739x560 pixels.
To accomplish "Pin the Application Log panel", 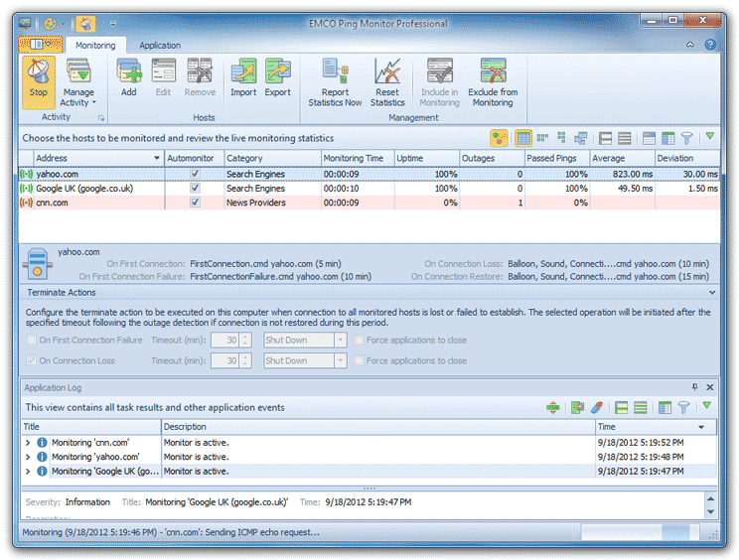I will [x=694, y=387].
